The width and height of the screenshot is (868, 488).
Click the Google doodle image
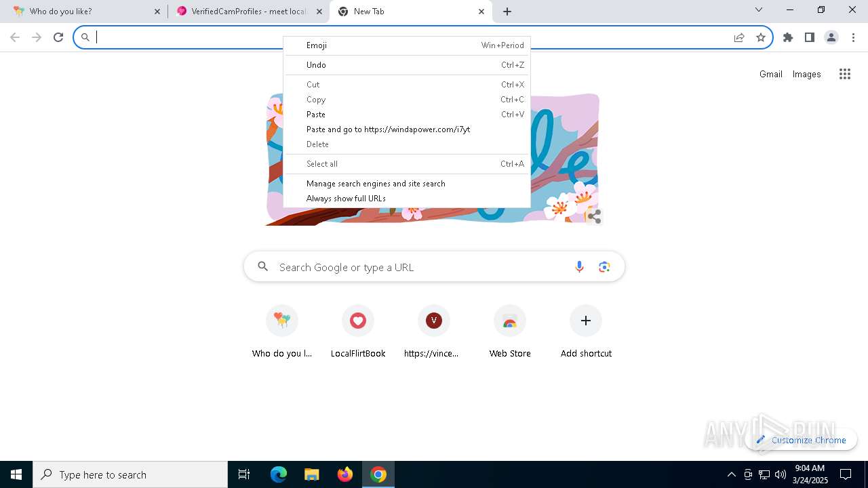(434, 159)
